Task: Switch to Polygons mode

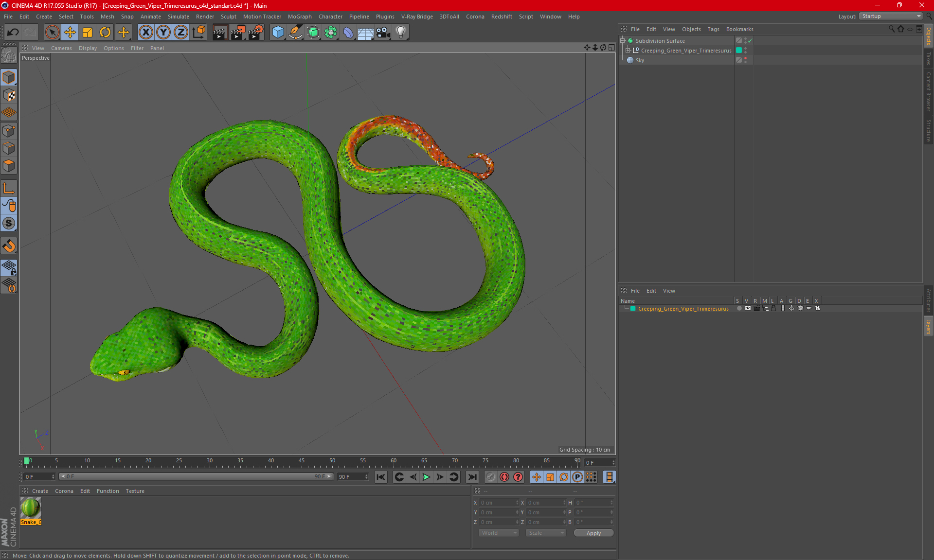Action: tap(9, 166)
